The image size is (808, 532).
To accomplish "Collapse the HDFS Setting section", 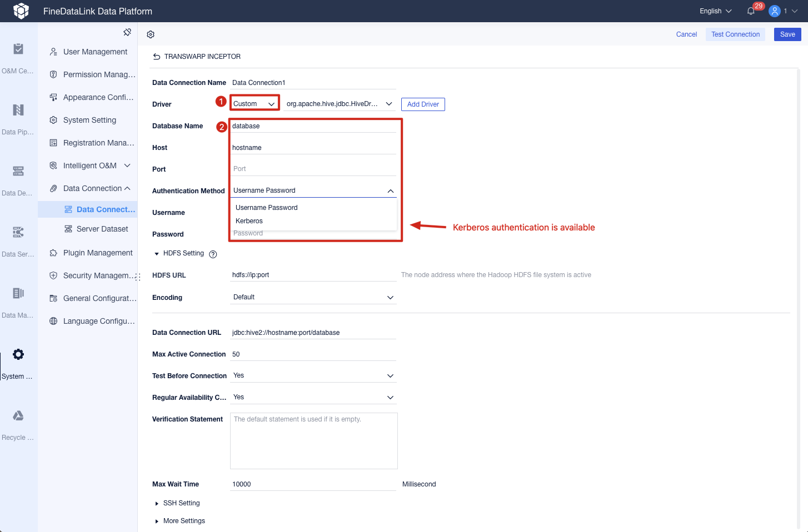I will [156, 253].
